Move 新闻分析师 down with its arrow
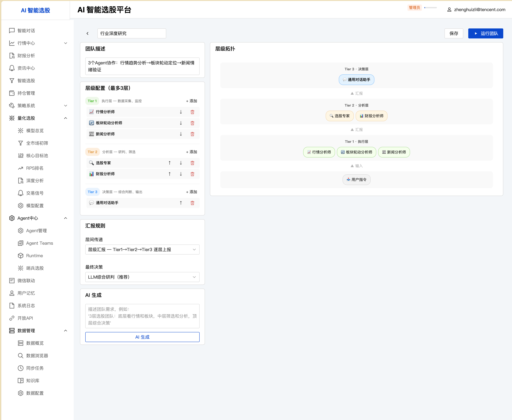Viewport: 512px width, 420px height. (x=181, y=134)
